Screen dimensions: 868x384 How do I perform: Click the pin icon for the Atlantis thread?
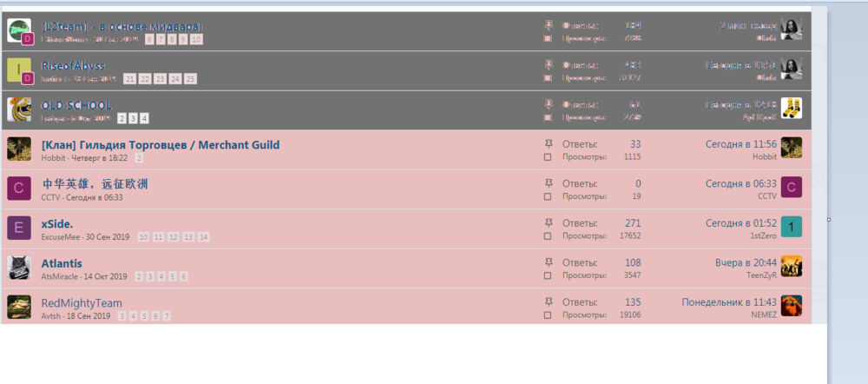[x=548, y=262]
